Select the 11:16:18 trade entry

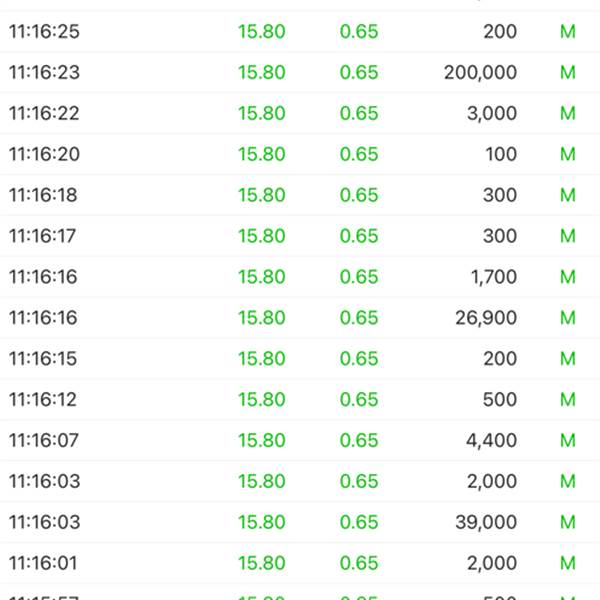(x=300, y=195)
